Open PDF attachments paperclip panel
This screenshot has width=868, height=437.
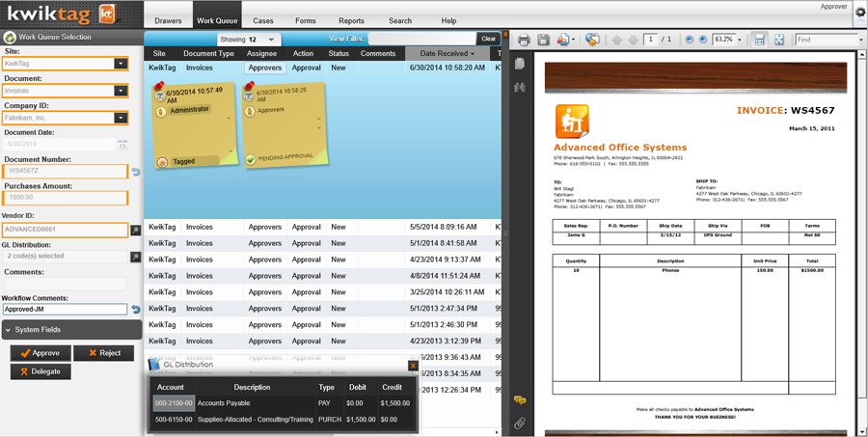[519, 423]
